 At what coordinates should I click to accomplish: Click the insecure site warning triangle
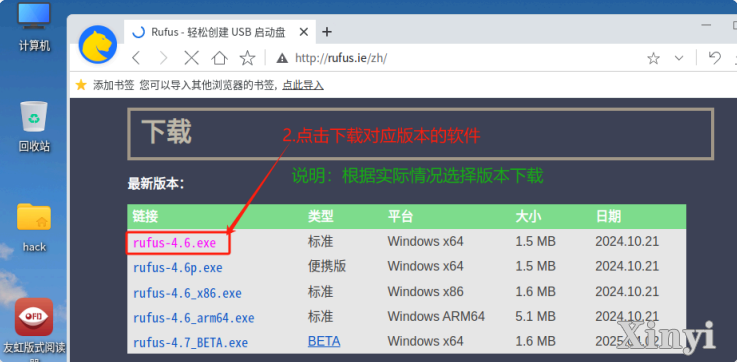click(282, 58)
